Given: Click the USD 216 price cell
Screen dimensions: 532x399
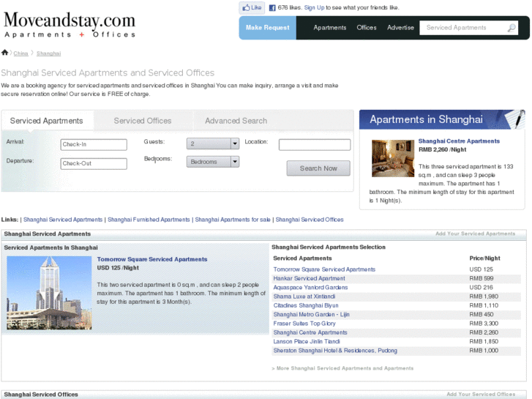Looking at the screenshot, I should tap(481, 287).
